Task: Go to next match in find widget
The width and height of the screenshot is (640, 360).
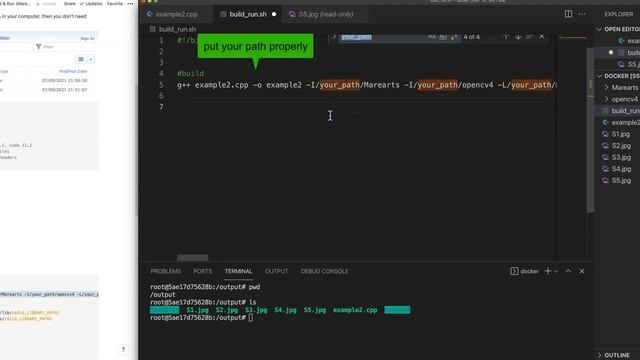Action: pyautogui.click(x=518, y=37)
